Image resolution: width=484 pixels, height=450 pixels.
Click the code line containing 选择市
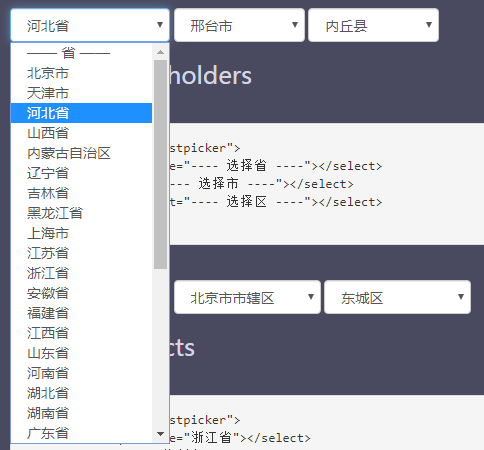click(261, 184)
